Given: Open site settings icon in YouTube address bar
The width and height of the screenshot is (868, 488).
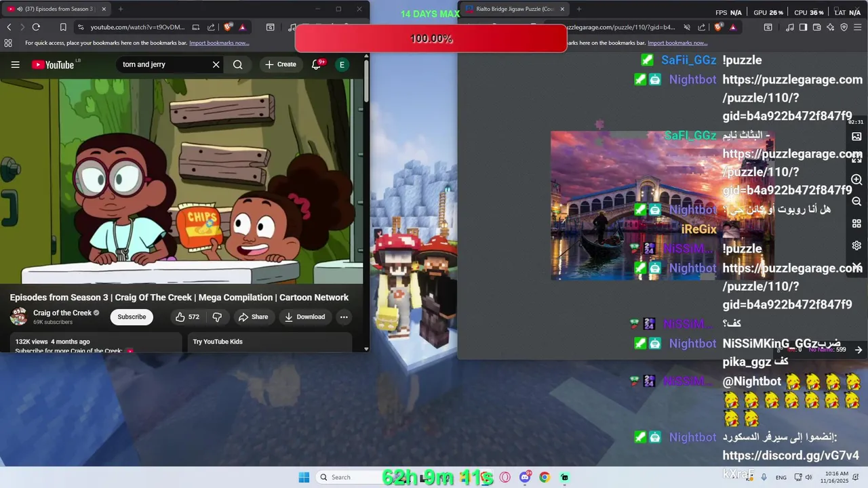Looking at the screenshot, I should [x=81, y=27].
